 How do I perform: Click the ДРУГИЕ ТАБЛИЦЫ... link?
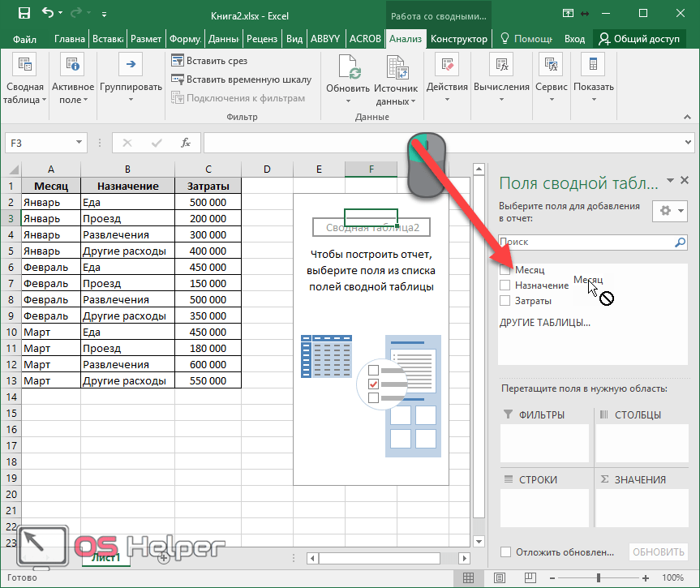coord(544,322)
